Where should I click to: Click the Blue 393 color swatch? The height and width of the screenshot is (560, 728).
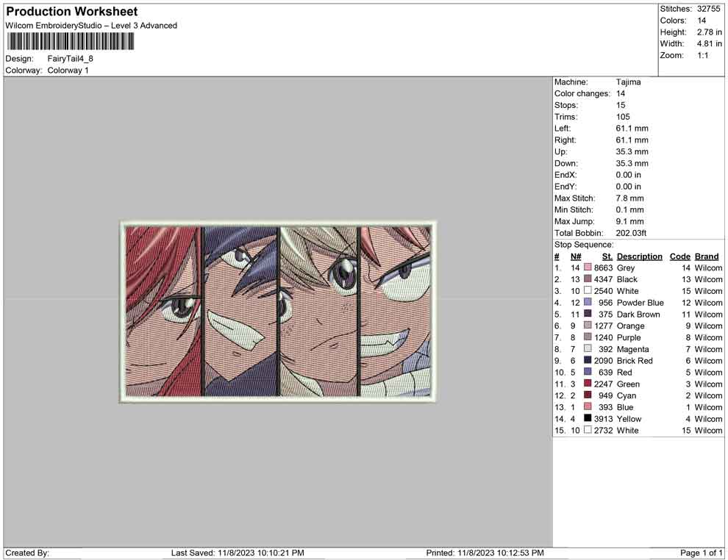coord(588,406)
